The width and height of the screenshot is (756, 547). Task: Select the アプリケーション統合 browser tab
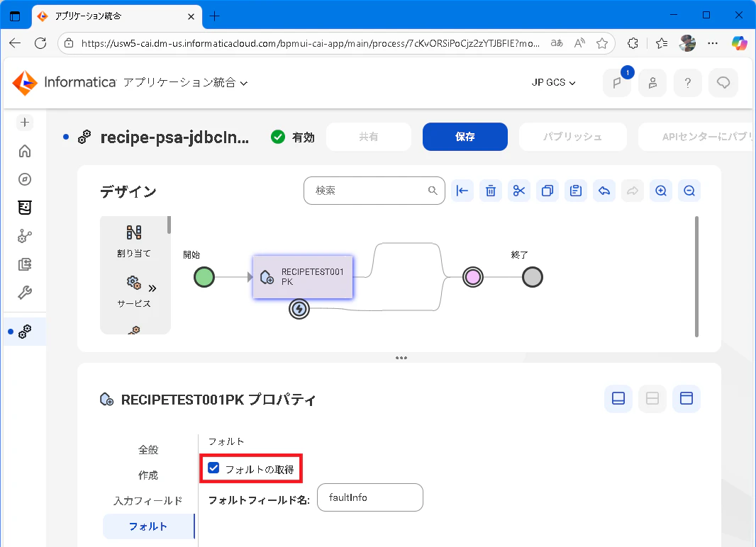pos(117,16)
